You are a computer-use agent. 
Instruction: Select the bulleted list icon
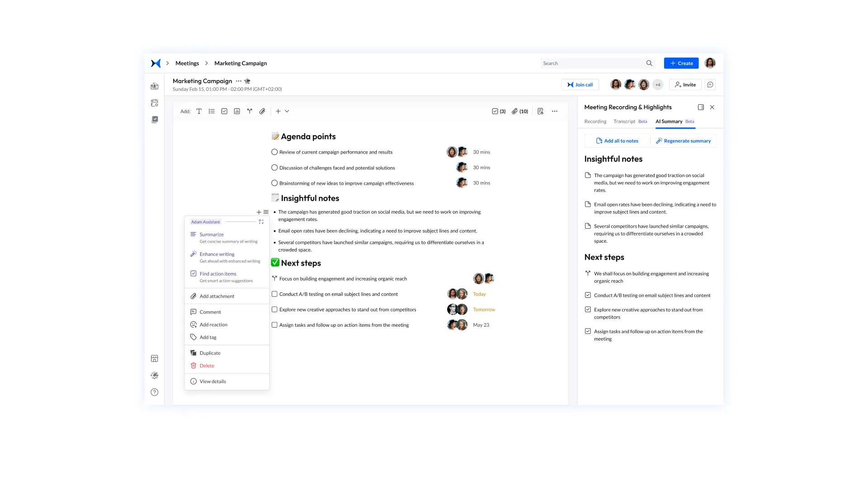[212, 111]
